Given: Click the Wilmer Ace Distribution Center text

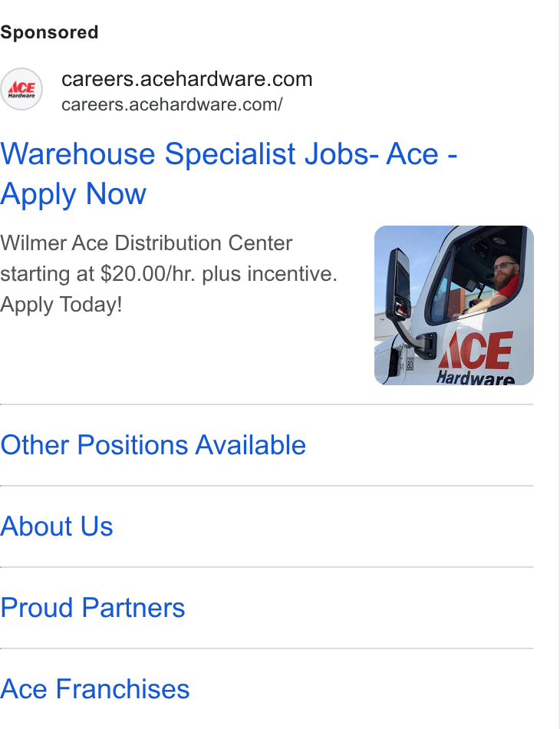Looking at the screenshot, I should [147, 243].
